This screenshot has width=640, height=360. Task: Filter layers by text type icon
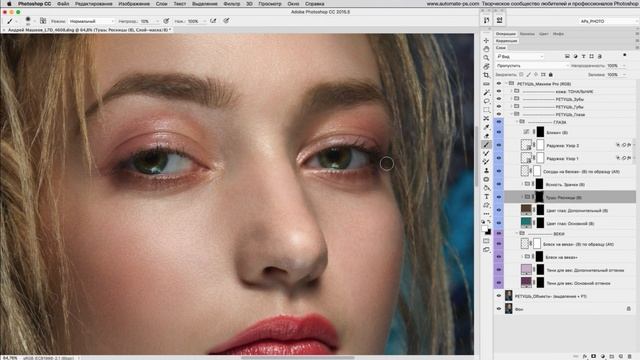583,56
